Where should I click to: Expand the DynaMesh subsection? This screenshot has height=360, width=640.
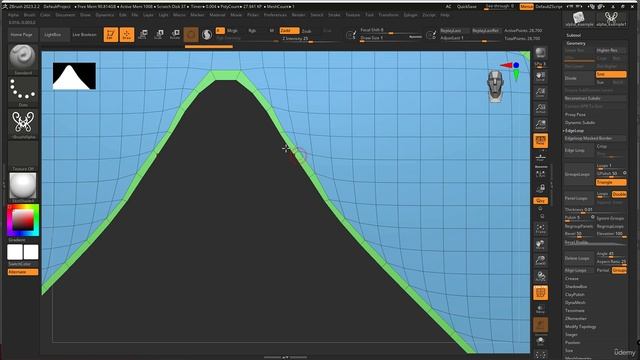pos(575,302)
